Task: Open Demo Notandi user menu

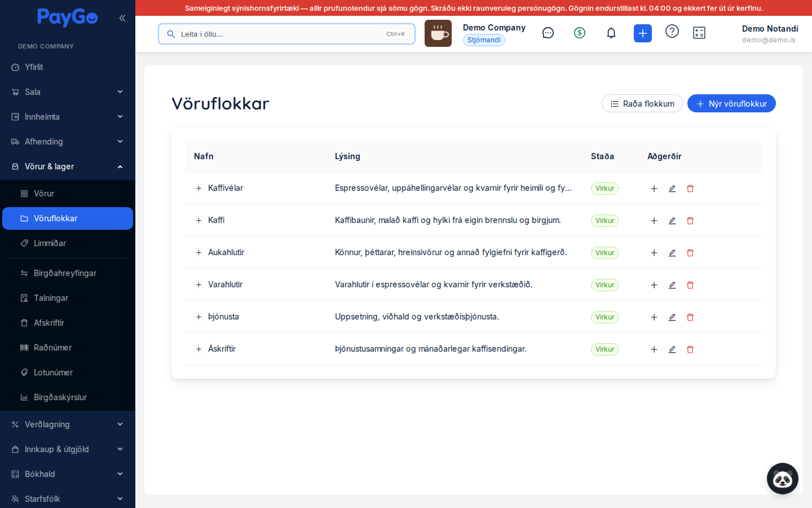Action: (770, 33)
